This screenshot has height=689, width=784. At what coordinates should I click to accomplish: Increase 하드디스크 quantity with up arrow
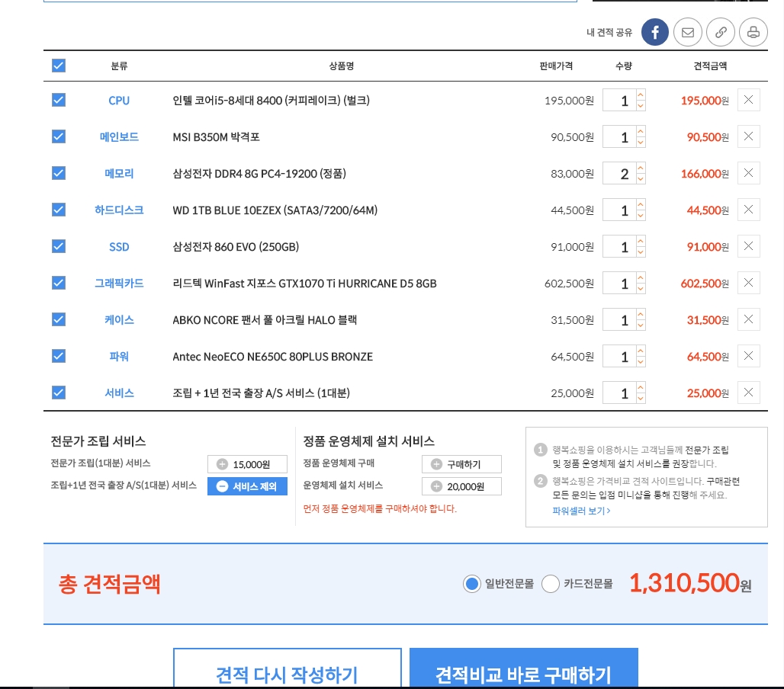pos(641,203)
